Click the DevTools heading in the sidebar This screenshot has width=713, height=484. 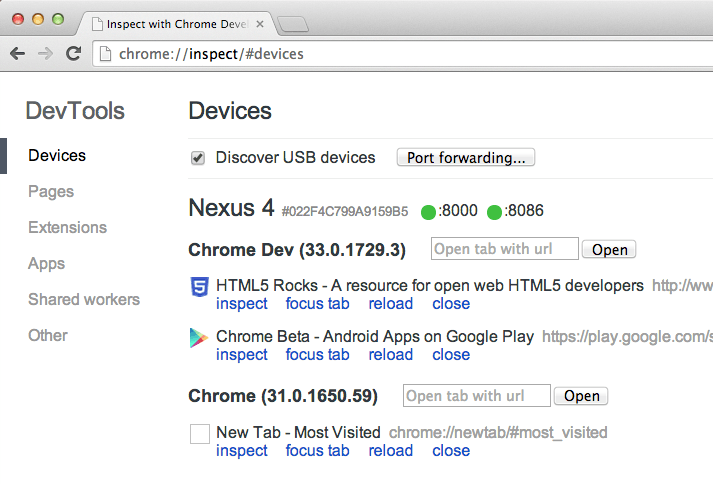[x=75, y=111]
